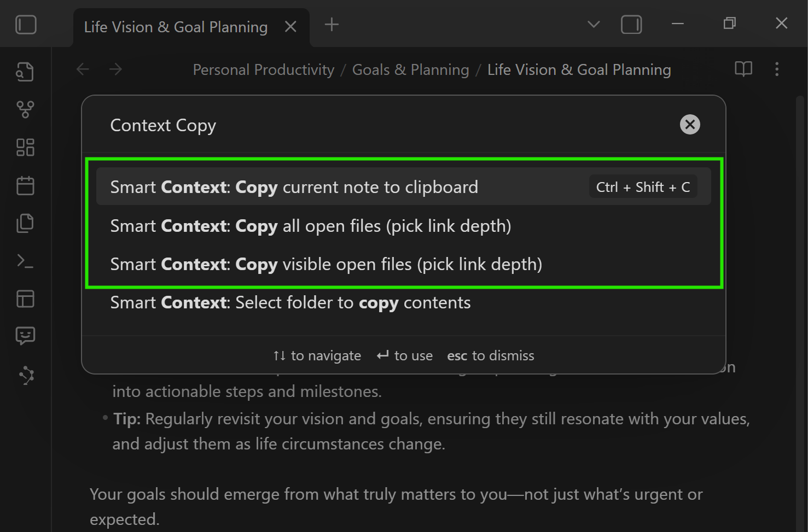The width and height of the screenshot is (808, 532).
Task: Choose Smart Context: Select folder to copy contents
Action: click(x=290, y=302)
